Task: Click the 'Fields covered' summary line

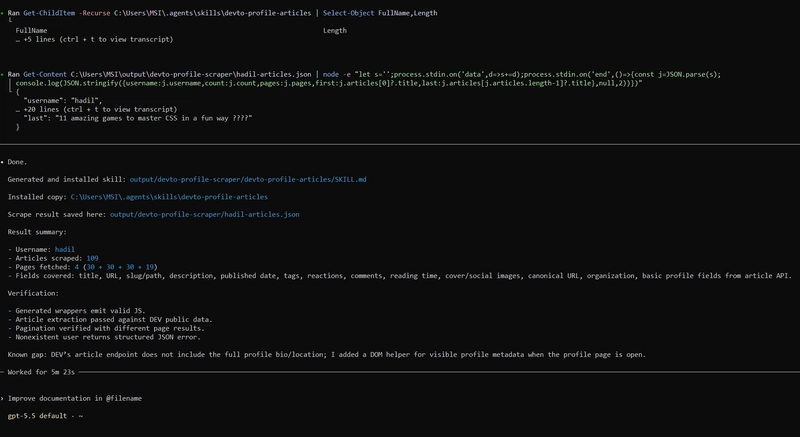Action: [399, 276]
